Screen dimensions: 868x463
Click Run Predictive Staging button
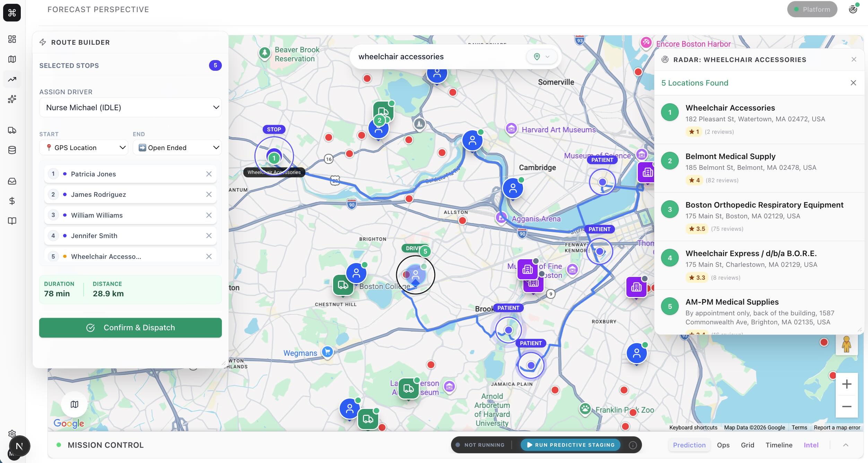tap(570, 445)
